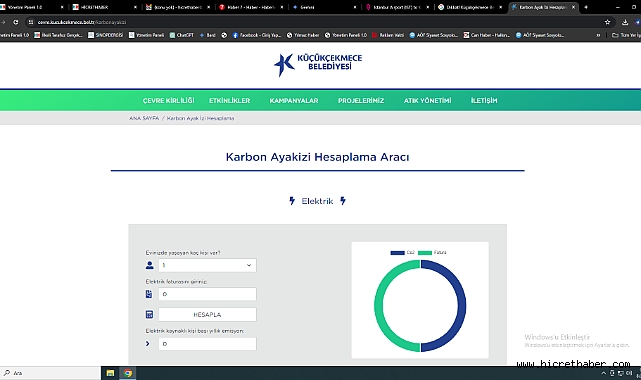641x380 pixels.
Task: Reload the page with the refresh icon
Action: pos(16,22)
